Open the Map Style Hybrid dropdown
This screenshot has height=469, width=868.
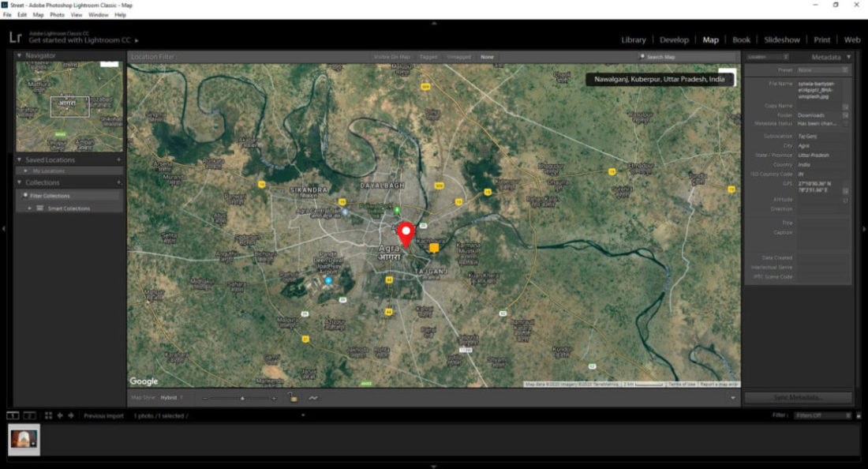[x=171, y=398]
